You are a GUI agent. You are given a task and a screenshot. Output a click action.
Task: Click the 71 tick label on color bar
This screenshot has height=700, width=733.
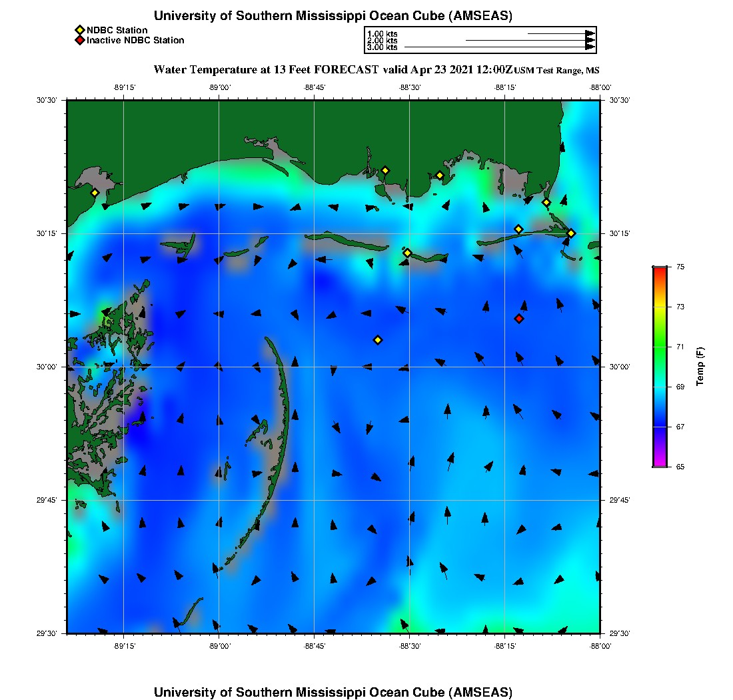[x=680, y=347]
